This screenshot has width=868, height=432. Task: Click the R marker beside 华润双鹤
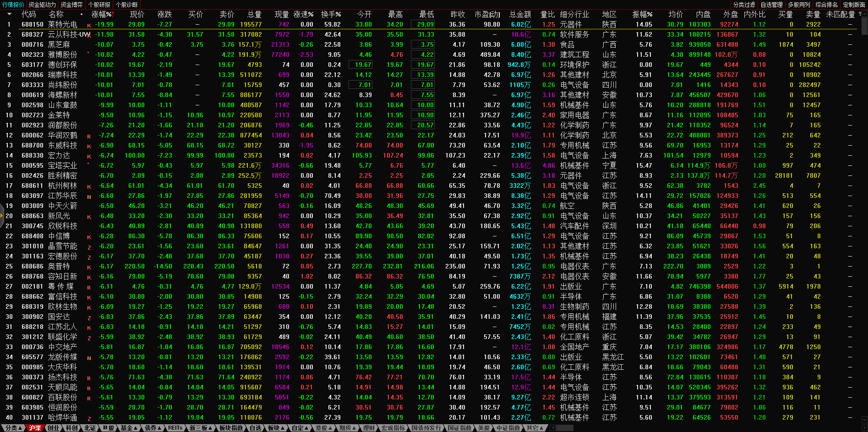pos(89,136)
